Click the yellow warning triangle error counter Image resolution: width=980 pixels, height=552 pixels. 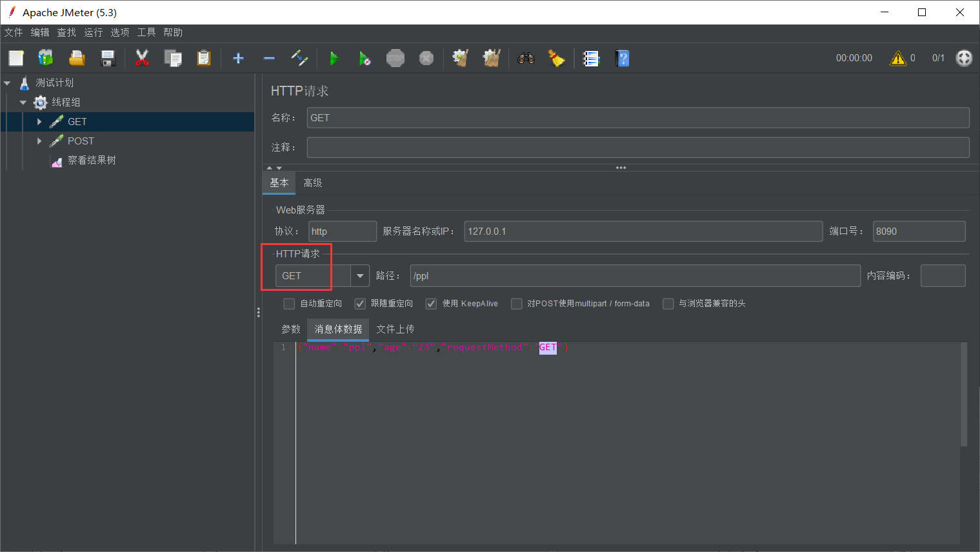tap(898, 58)
